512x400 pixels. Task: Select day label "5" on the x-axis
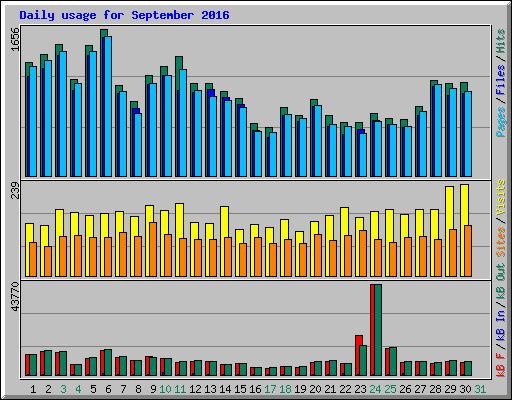click(93, 389)
